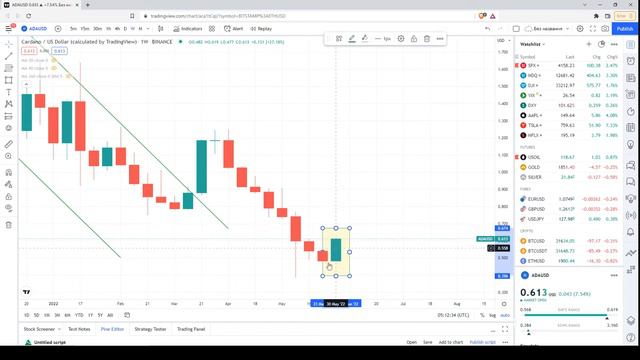Select the Fibonacci retracement tool group
This screenshot has height=360, width=640.
coord(9,68)
